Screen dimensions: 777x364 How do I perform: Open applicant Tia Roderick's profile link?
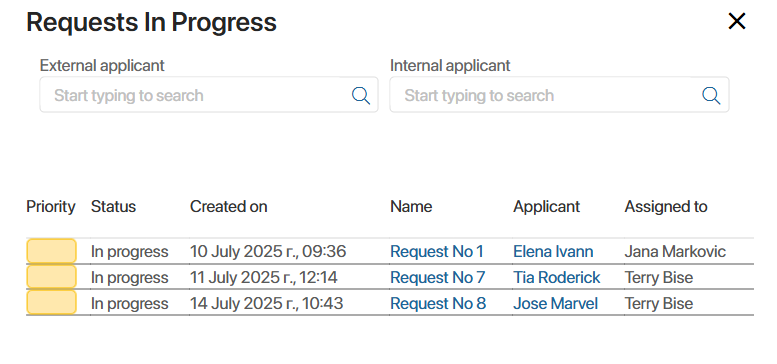click(x=556, y=277)
